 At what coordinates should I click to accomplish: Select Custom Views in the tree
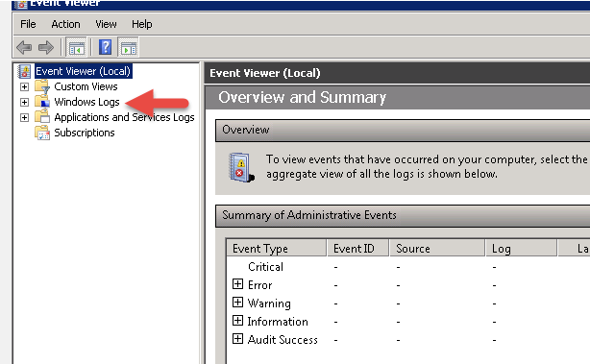pyautogui.click(x=86, y=86)
